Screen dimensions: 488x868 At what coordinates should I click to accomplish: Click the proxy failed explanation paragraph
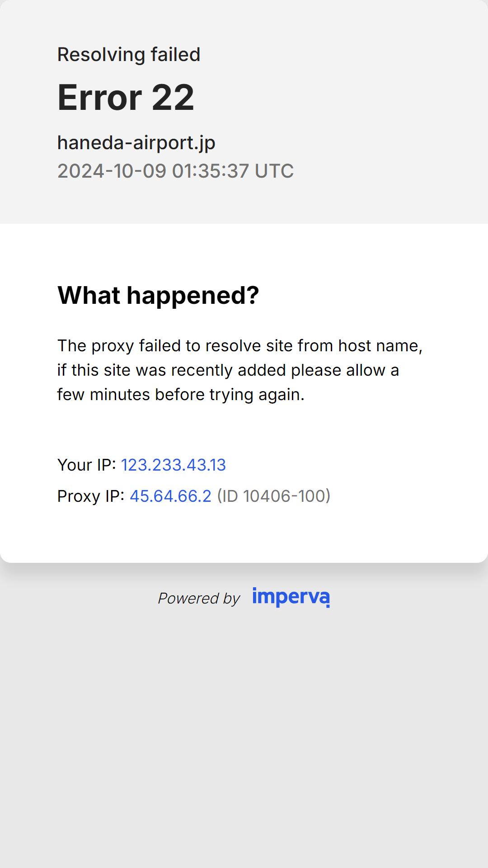coord(239,370)
